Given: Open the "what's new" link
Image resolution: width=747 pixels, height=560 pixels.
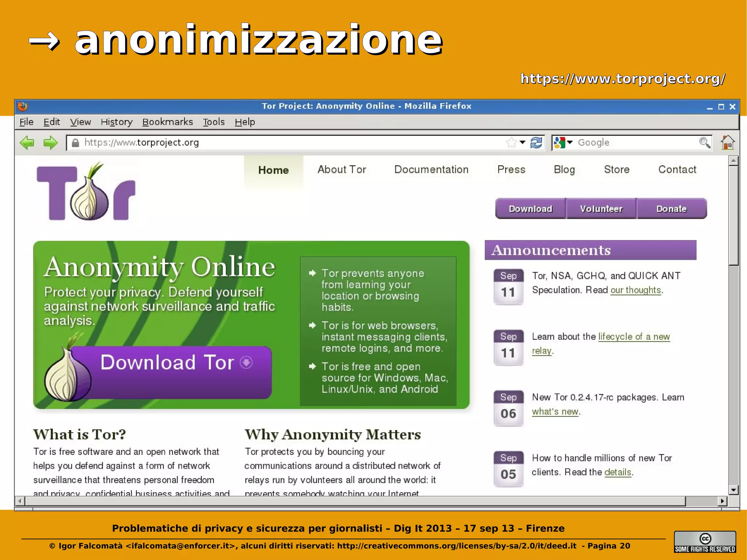Looking at the screenshot, I should pos(555,412).
